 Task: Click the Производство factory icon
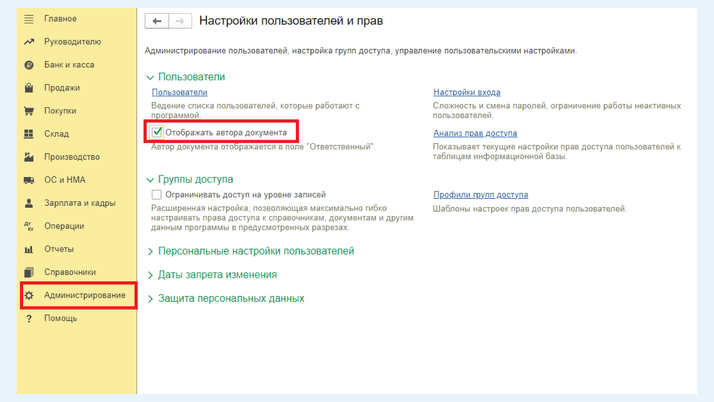click(29, 157)
